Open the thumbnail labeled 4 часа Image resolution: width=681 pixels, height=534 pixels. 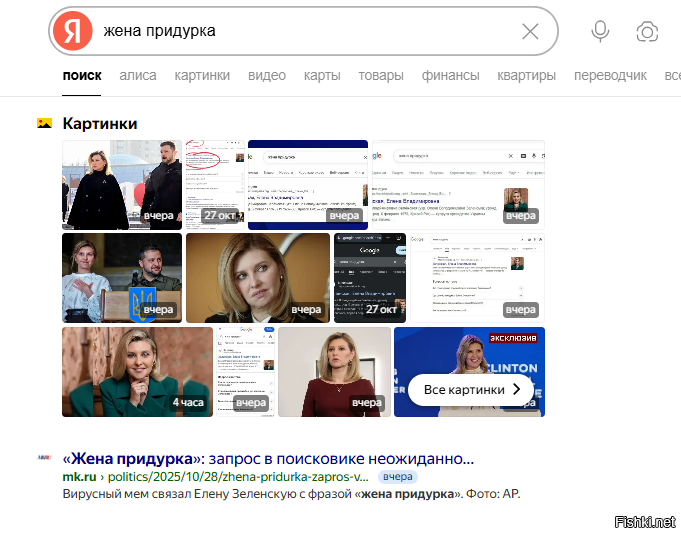coord(137,371)
